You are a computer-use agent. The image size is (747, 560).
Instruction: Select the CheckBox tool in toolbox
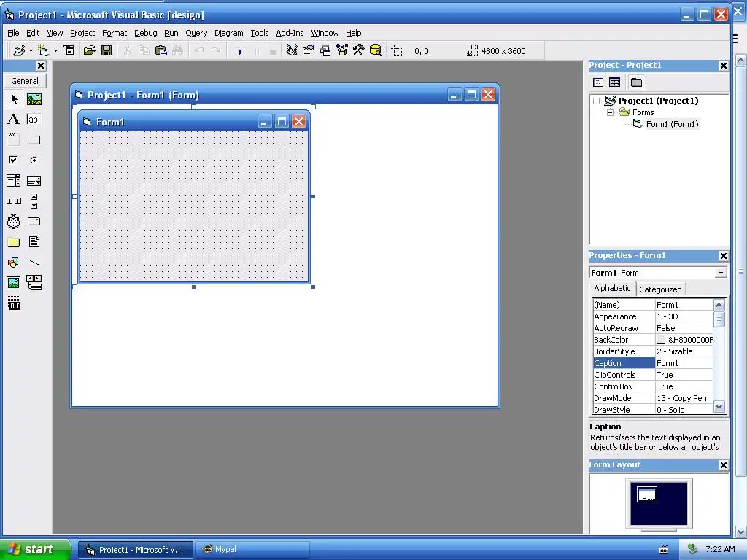pyautogui.click(x=14, y=160)
